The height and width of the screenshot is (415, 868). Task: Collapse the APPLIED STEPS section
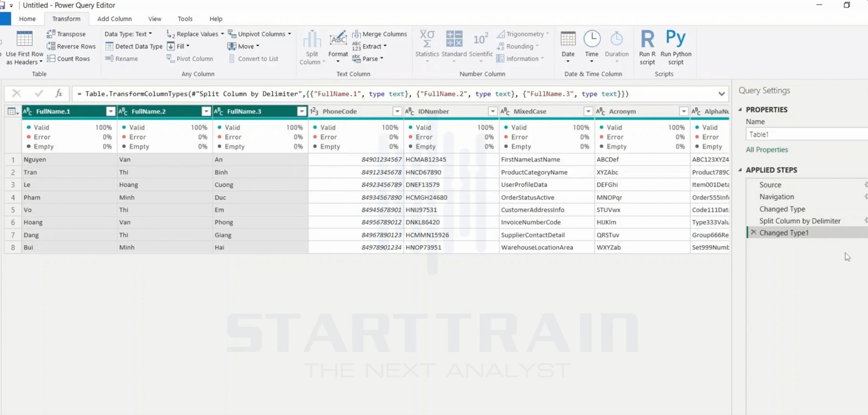(740, 170)
